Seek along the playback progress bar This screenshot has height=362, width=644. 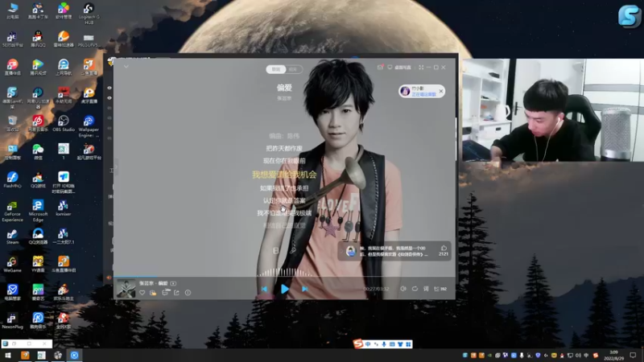[x=284, y=277]
